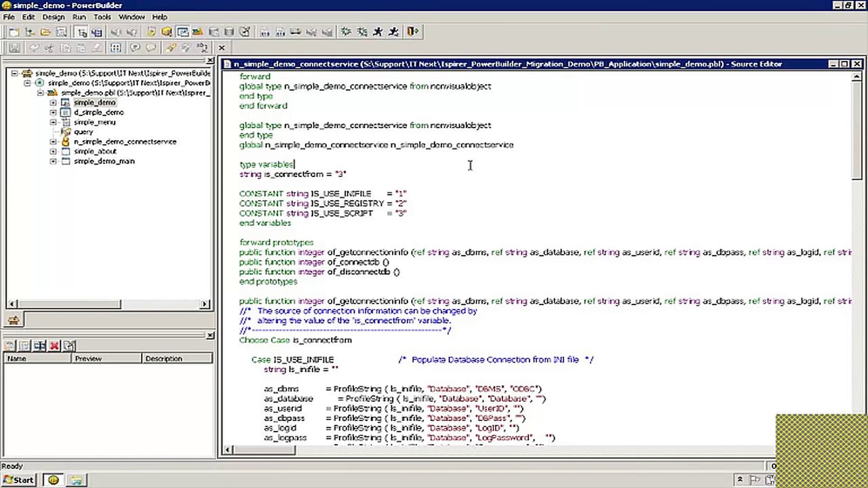Image resolution: width=868 pixels, height=488 pixels.
Task: Click the file explorer taskbar icon
Action: point(76,480)
